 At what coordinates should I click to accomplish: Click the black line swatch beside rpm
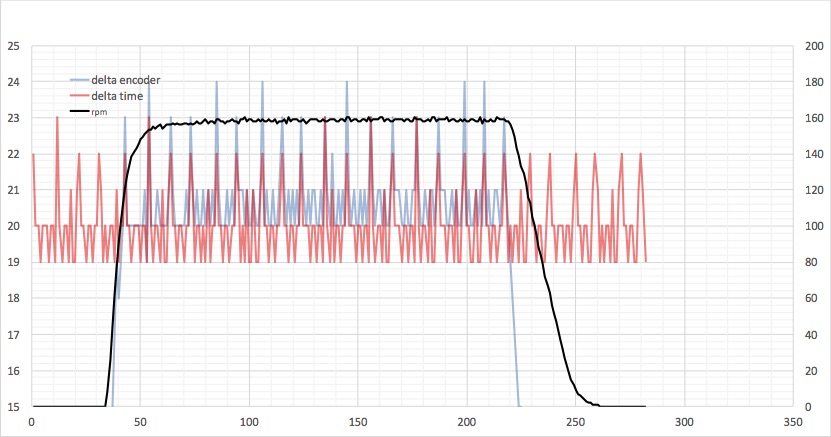(79, 111)
